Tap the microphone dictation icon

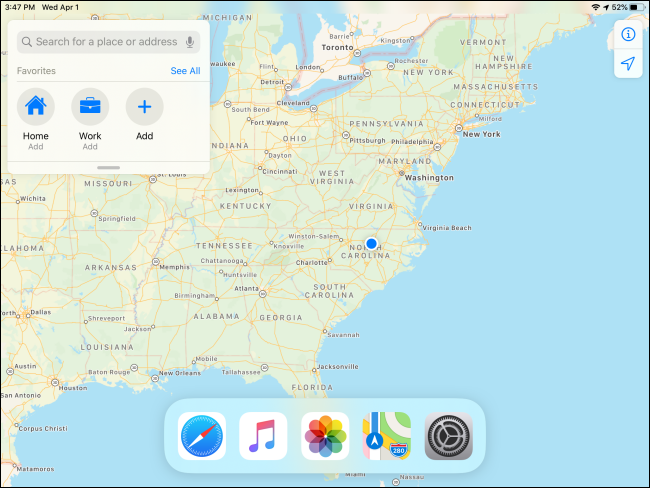190,42
